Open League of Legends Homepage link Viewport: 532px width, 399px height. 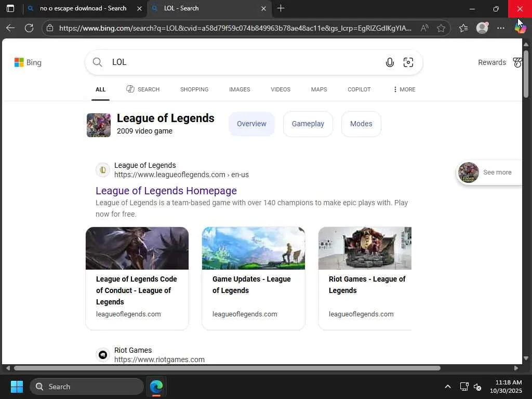(166, 191)
